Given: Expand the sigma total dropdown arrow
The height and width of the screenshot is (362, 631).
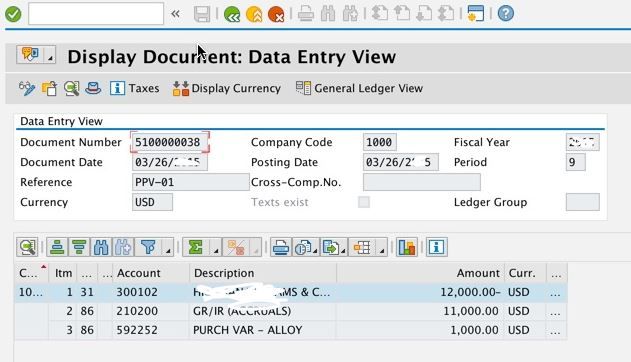Looking at the screenshot, I should tap(216, 248).
